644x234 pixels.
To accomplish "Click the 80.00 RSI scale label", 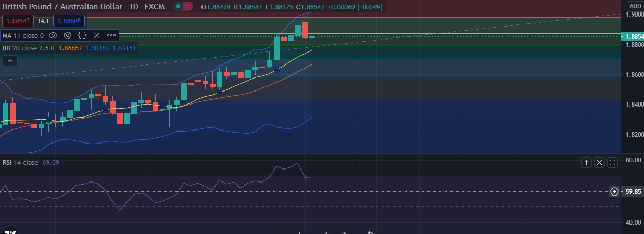I will click(634, 160).
